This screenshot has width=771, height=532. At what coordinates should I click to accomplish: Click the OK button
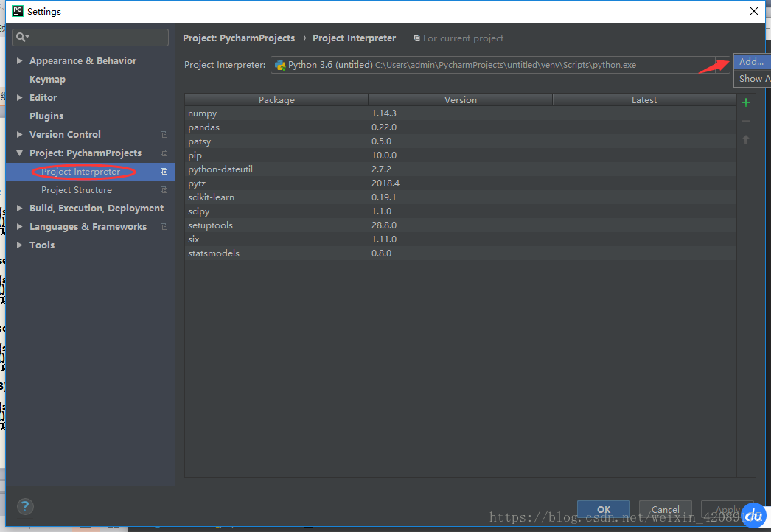(604, 509)
